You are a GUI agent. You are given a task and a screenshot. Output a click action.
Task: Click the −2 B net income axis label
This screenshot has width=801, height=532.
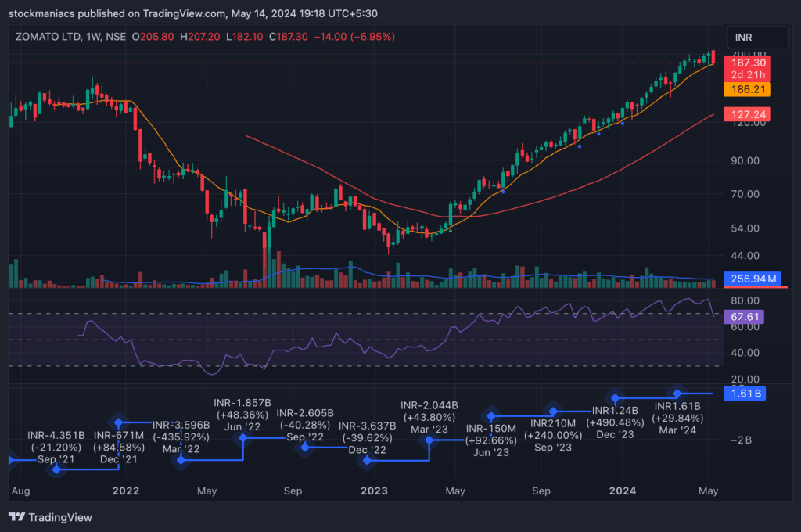[x=741, y=440]
